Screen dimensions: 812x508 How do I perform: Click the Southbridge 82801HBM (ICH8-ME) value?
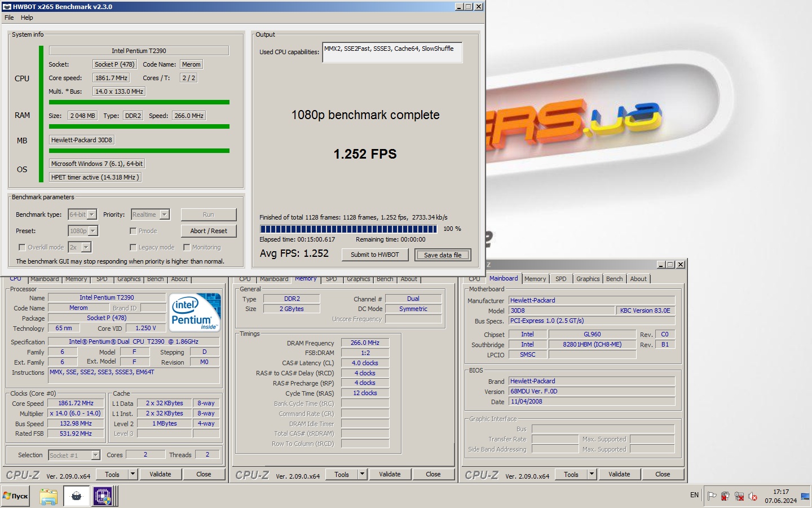[x=592, y=344]
